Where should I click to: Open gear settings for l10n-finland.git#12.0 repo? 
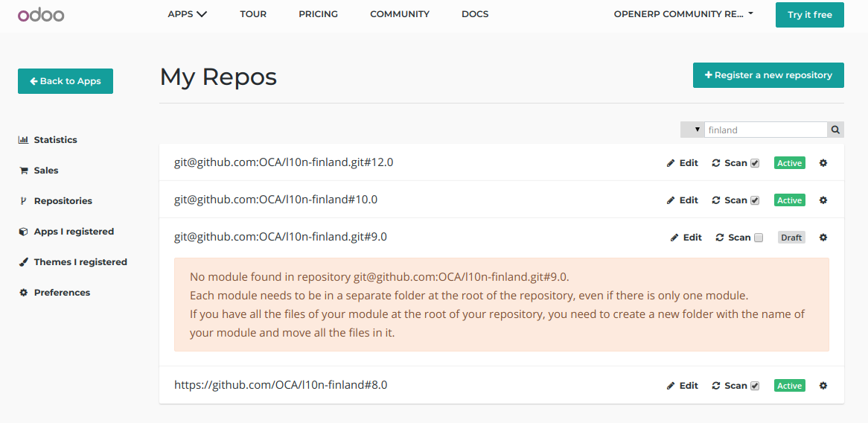coord(823,163)
